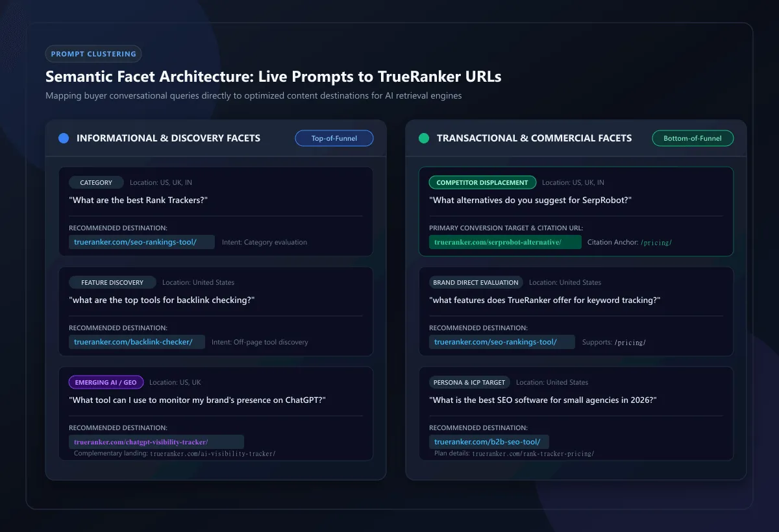779x532 pixels.
Task: Open seo-rankings-tool link in the keyword tracking card
Action: click(x=502, y=342)
